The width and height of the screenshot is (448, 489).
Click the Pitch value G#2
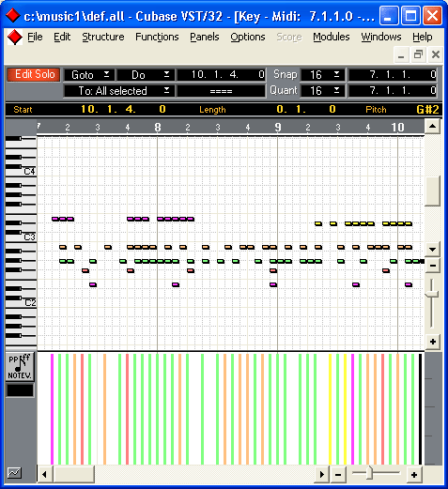point(427,109)
